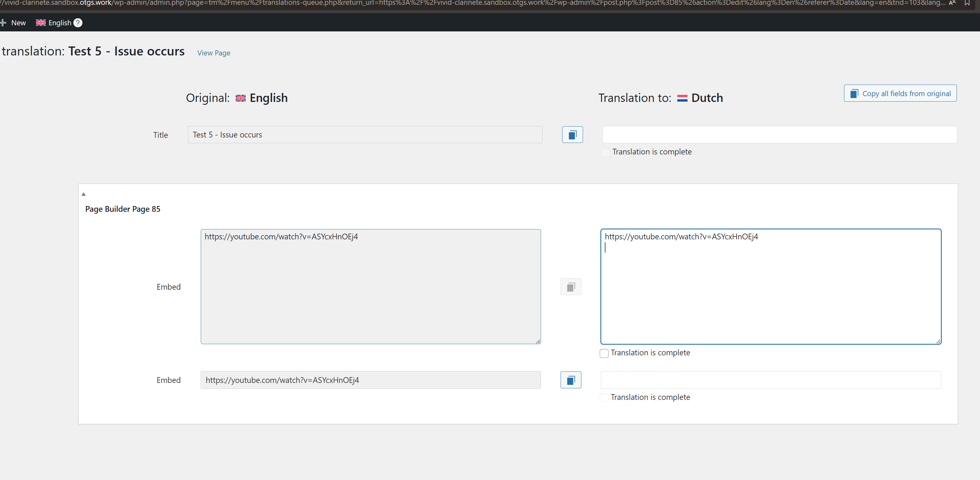Open the English language switcher menu
The width and height of the screenshot is (980, 480).
pos(59,23)
